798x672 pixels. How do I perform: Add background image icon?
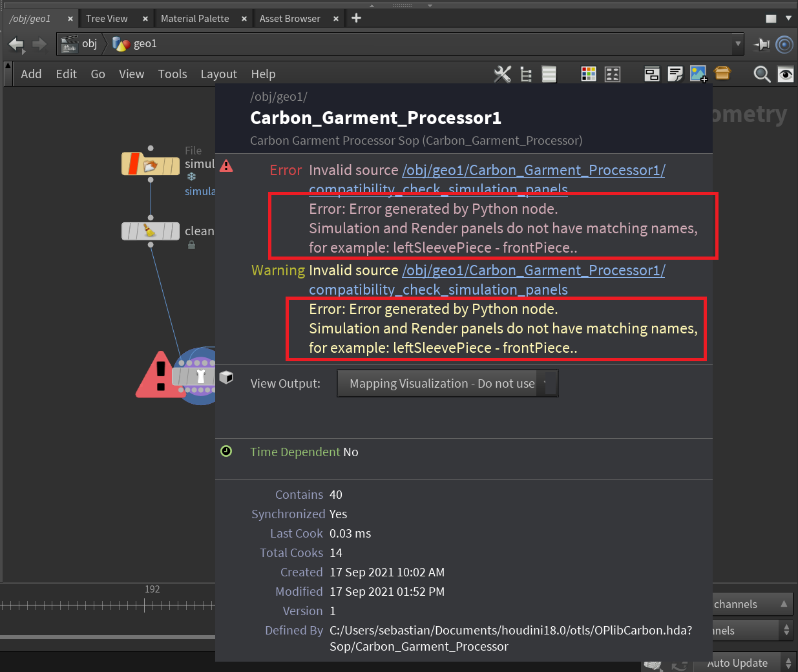(x=698, y=74)
